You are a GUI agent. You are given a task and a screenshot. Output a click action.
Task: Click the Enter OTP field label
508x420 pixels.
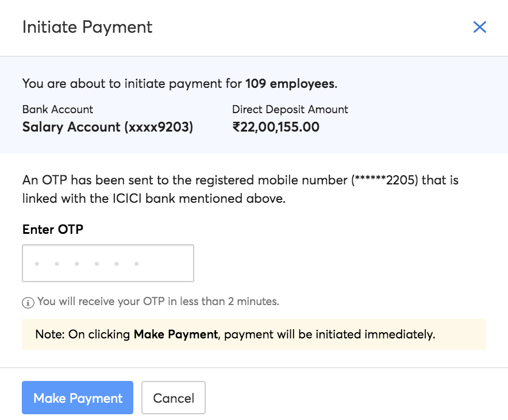[x=53, y=230]
